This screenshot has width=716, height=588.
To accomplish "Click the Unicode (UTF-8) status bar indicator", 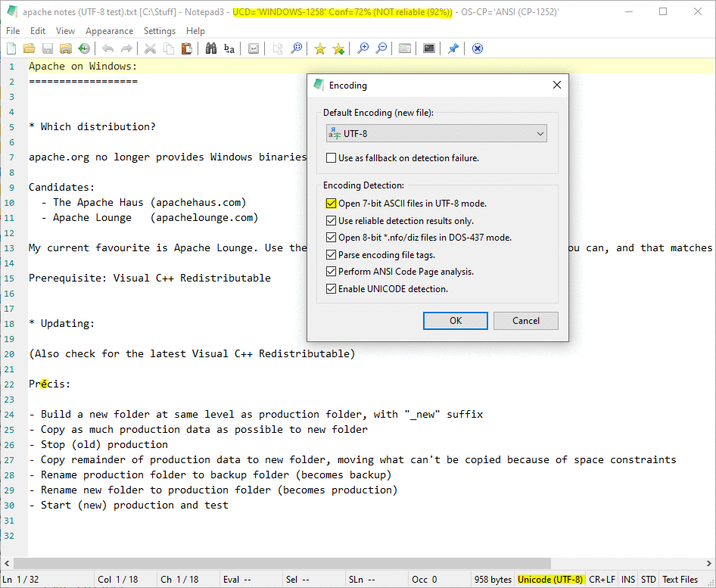I will tap(550, 579).
